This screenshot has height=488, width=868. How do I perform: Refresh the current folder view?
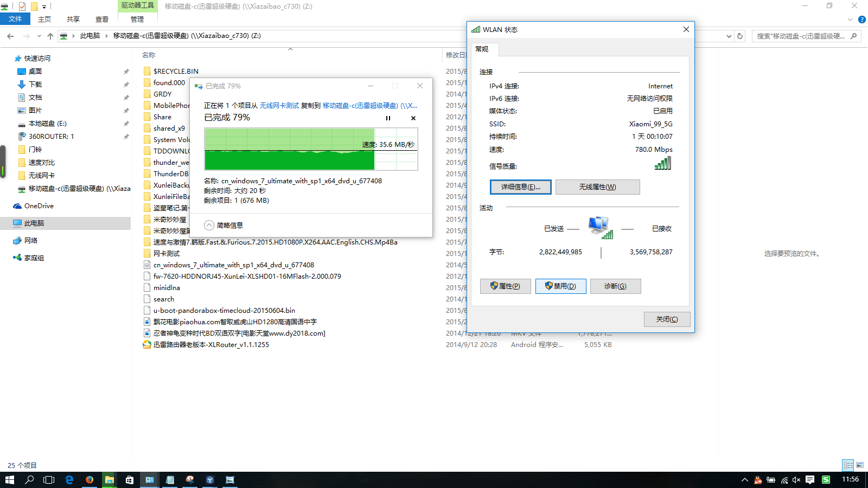740,36
